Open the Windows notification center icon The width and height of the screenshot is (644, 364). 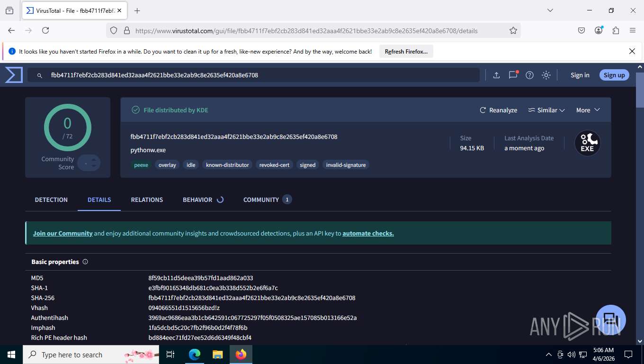pos(628,355)
